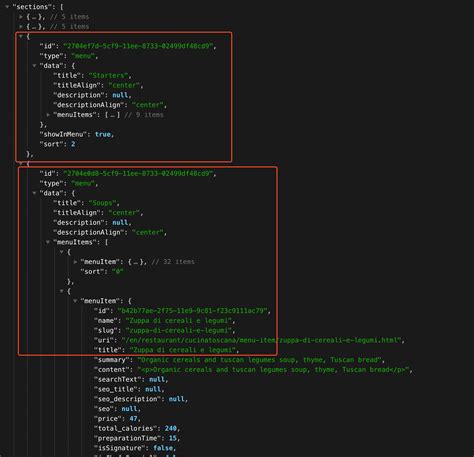Click the "seo": null line
474x457 pixels.
tap(117, 409)
